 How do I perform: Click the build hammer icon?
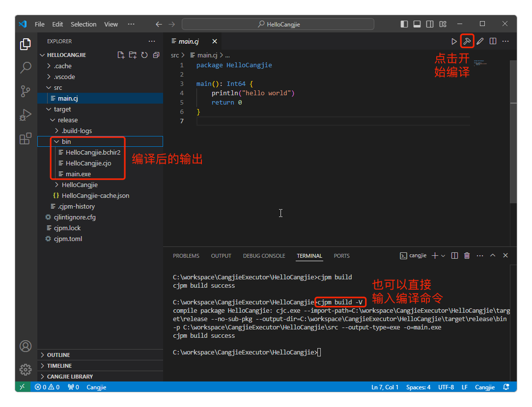(x=467, y=41)
